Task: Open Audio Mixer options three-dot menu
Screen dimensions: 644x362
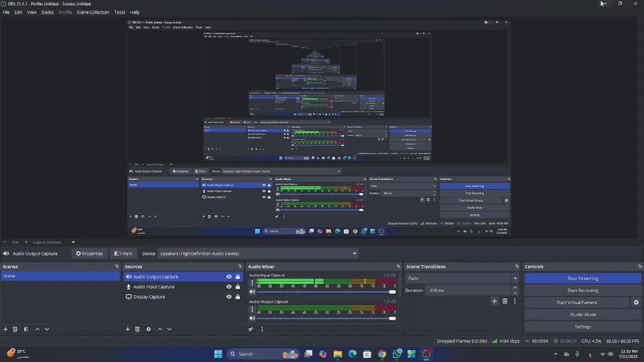Action: click(262, 329)
